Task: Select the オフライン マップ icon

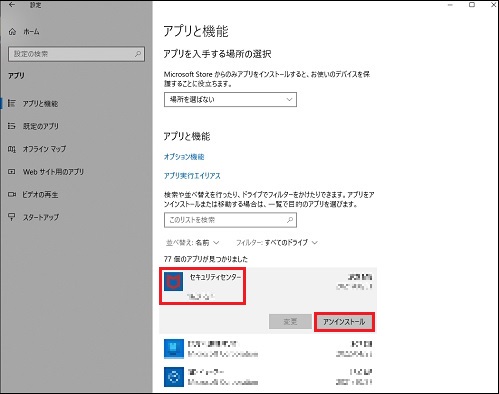Action: (12, 149)
